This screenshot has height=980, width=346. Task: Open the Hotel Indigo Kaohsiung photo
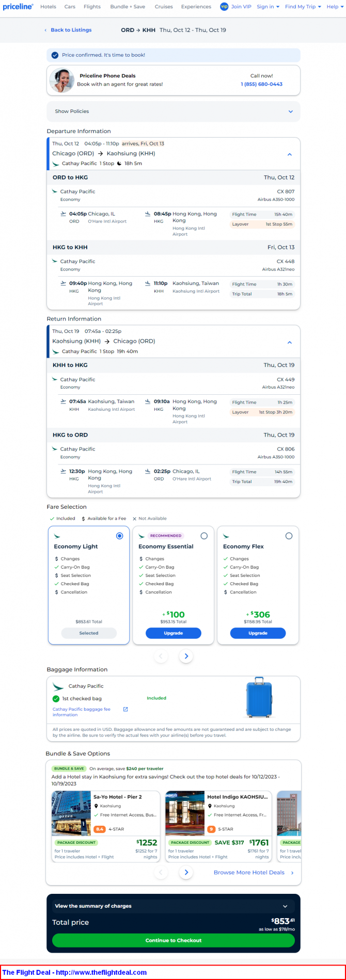[185, 814]
